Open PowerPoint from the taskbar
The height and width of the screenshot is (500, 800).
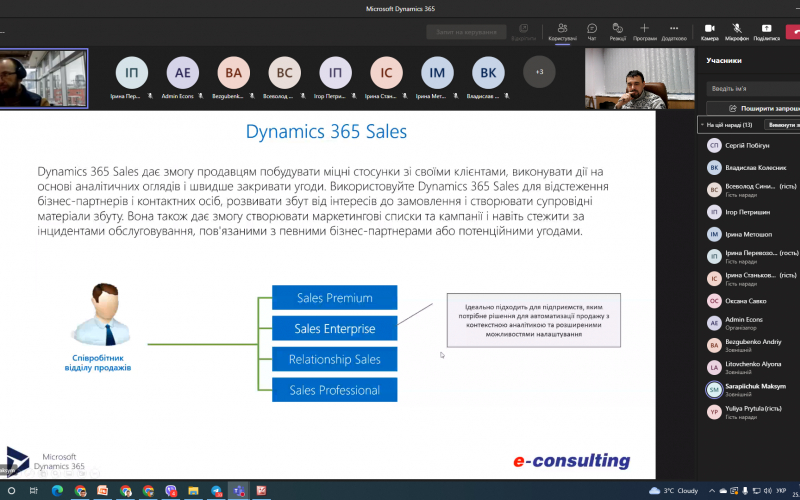click(x=103, y=491)
